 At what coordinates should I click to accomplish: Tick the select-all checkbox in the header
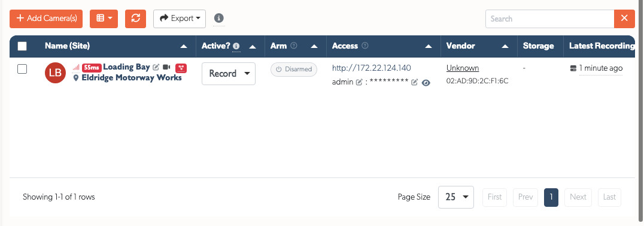coord(22,46)
